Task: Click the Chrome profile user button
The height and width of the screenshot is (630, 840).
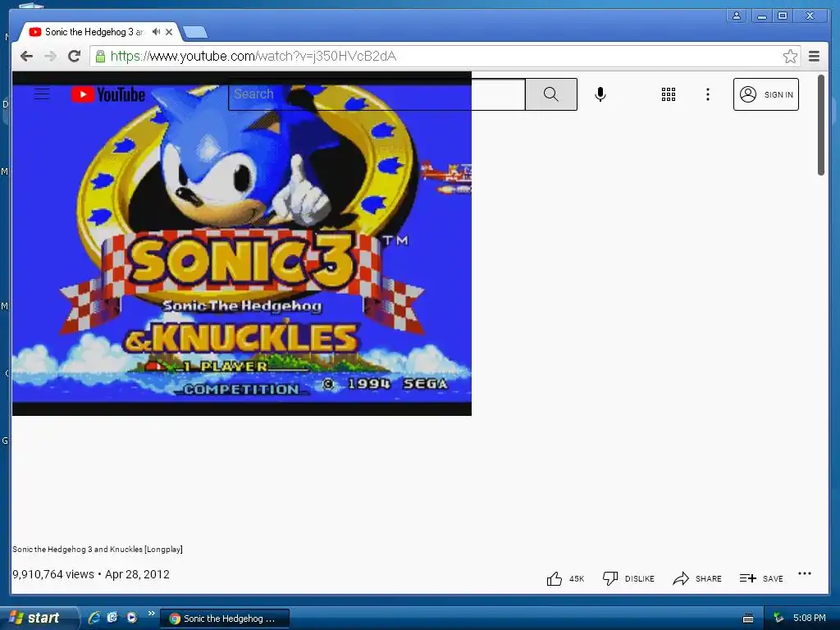Action: tap(737, 16)
